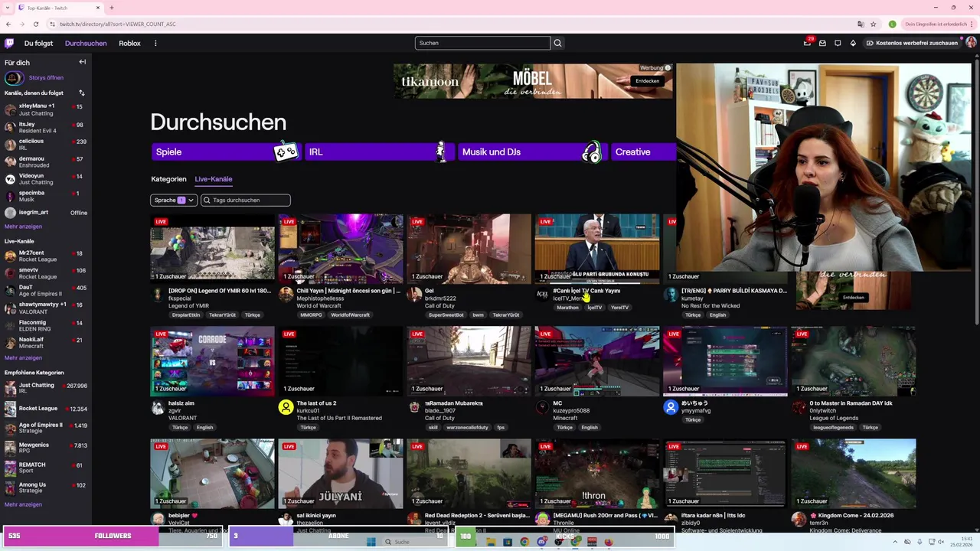Image resolution: width=980 pixels, height=551 pixels.
Task: Open the Chill Yayın World of Warcraft thumbnail
Action: (x=341, y=249)
